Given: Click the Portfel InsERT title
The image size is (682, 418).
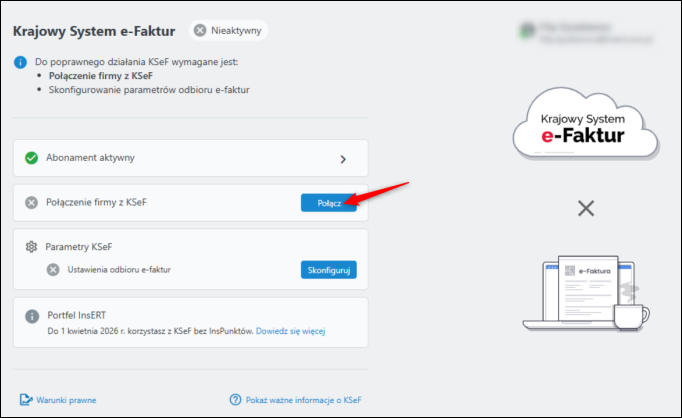Looking at the screenshot, I should (77, 315).
